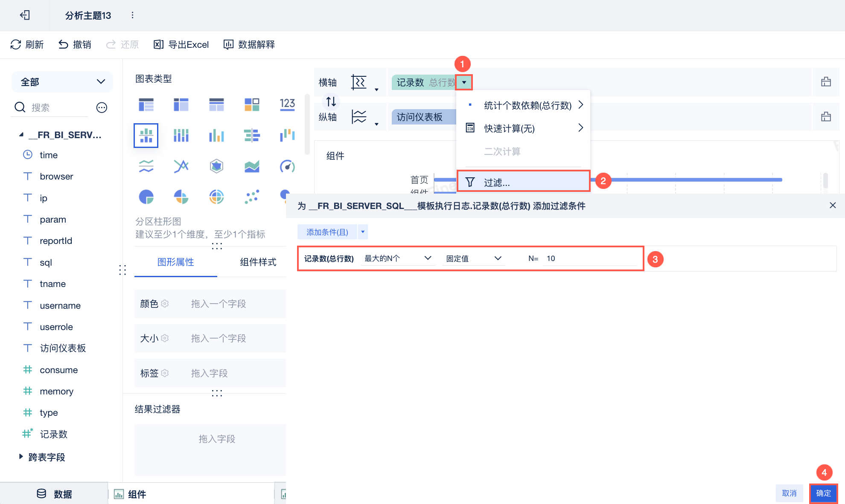Switch to the 组件样式 tab
Viewport: 845px width, 504px height.
(x=258, y=262)
